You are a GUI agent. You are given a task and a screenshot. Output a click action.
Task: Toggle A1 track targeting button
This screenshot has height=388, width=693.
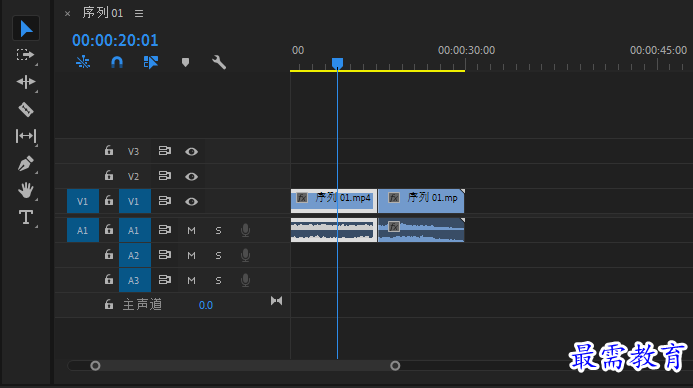tap(135, 230)
